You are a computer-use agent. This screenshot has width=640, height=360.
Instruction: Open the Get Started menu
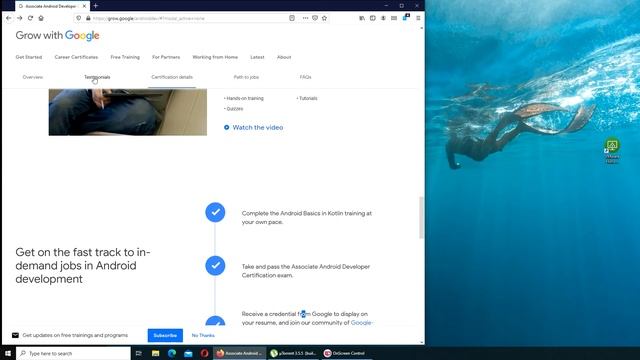(x=29, y=57)
